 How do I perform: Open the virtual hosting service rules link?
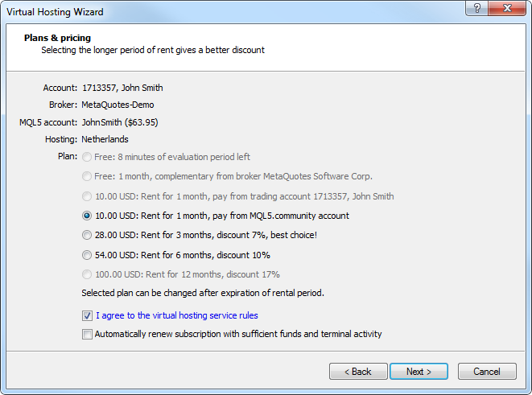click(177, 315)
